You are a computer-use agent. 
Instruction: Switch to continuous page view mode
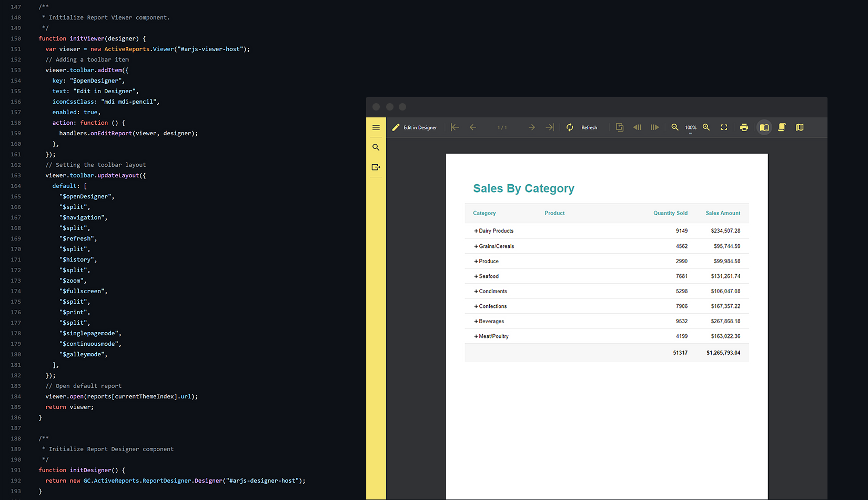point(782,127)
